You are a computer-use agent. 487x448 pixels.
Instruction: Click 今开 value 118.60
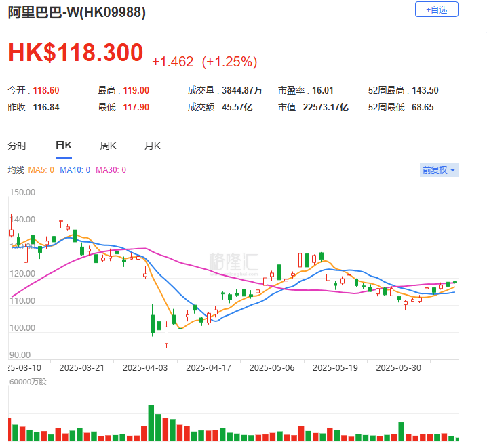46,90
